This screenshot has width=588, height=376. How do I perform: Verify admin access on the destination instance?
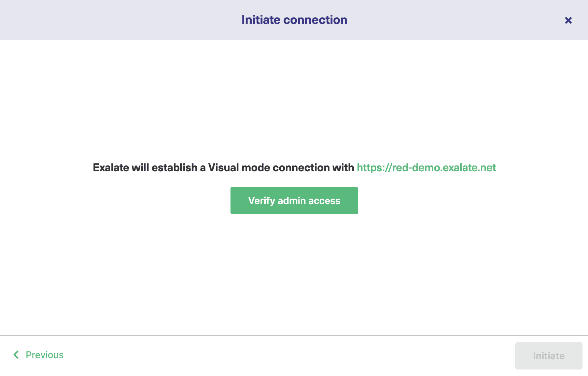click(x=294, y=201)
